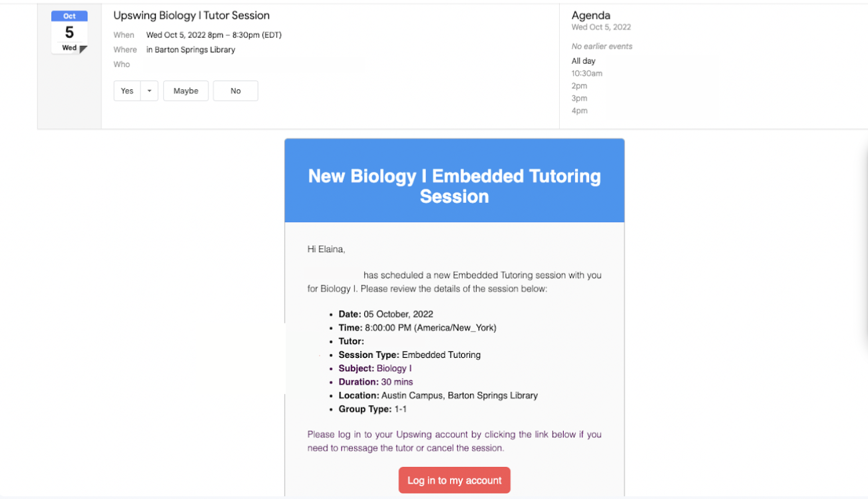
Task: Click the Log in to my account button
Action: [x=455, y=480]
